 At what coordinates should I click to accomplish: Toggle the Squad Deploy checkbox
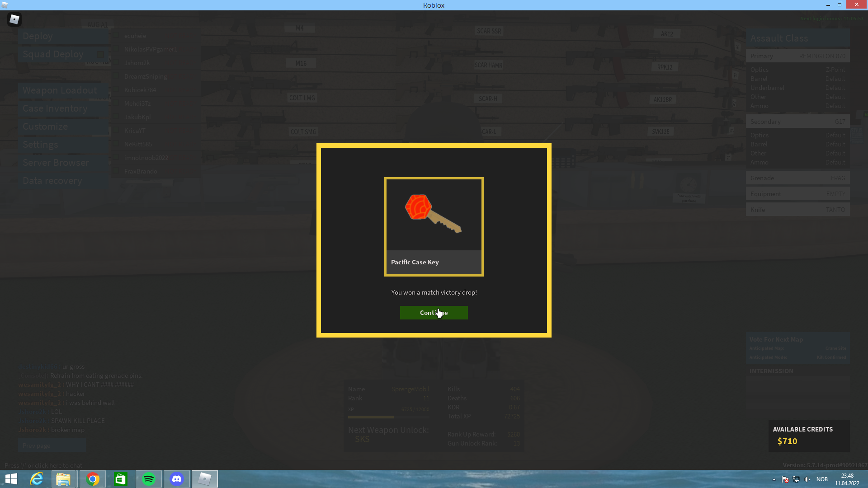click(x=100, y=55)
